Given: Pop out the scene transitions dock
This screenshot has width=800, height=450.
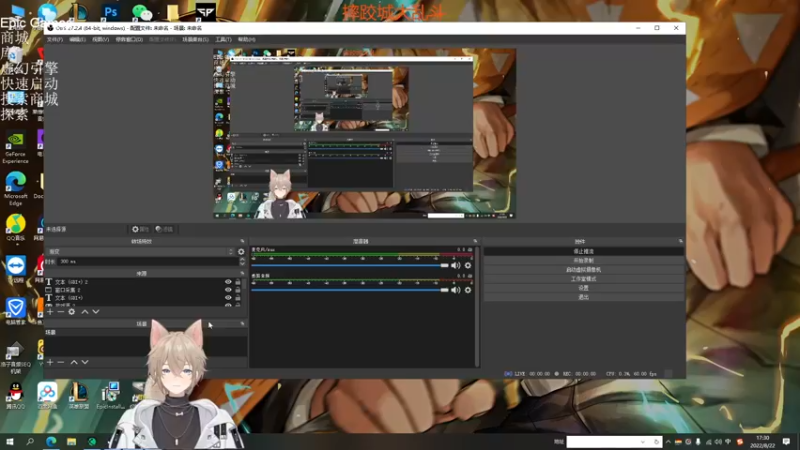Looking at the screenshot, I should tap(242, 241).
